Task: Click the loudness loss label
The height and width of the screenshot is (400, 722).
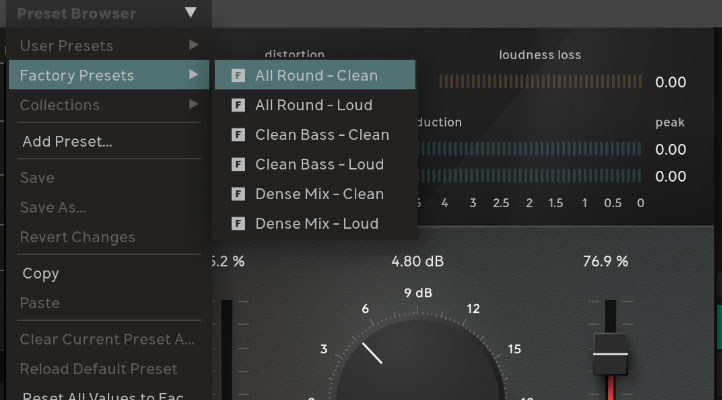Action: coord(540,55)
